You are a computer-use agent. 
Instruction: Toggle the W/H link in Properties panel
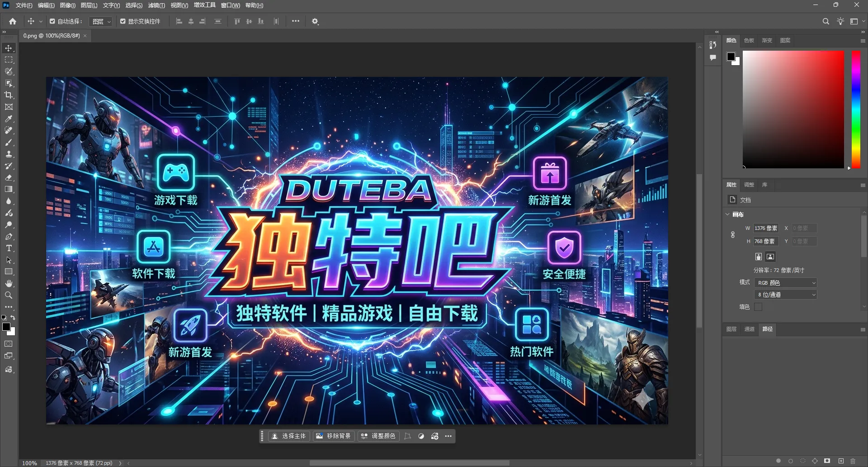[x=733, y=234]
